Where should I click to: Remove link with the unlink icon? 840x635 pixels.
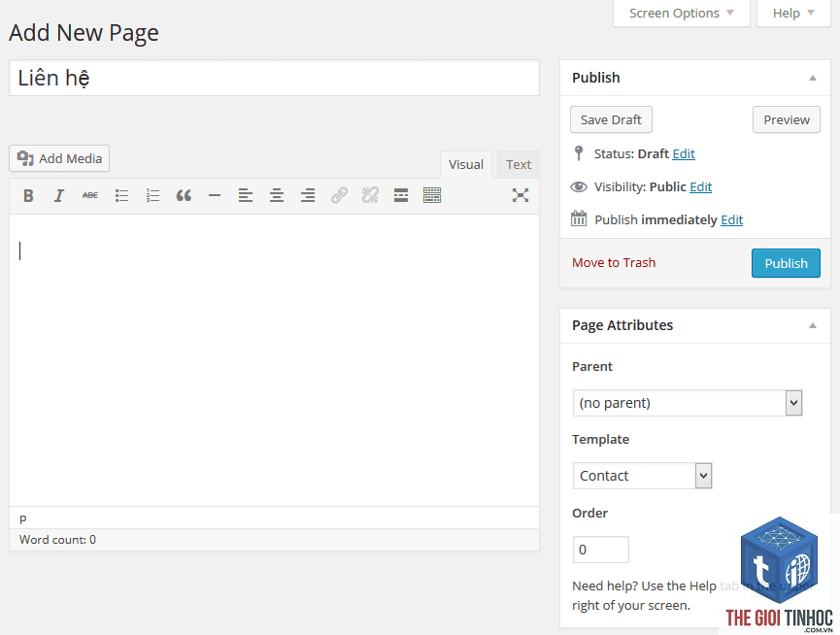[370, 195]
